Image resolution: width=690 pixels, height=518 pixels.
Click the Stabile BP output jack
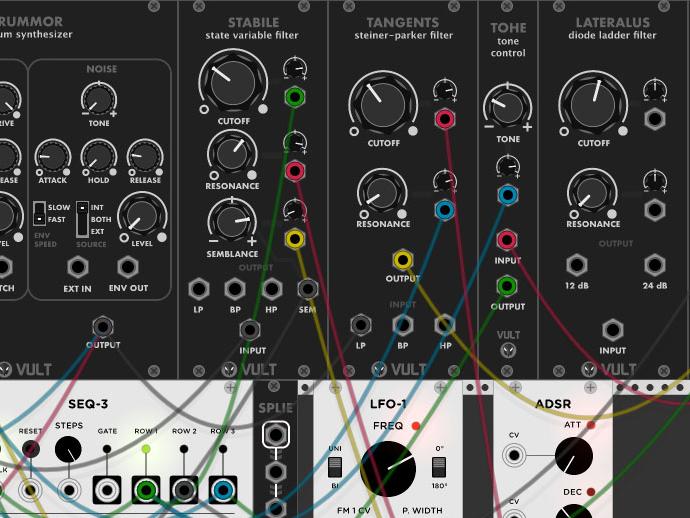(235, 289)
